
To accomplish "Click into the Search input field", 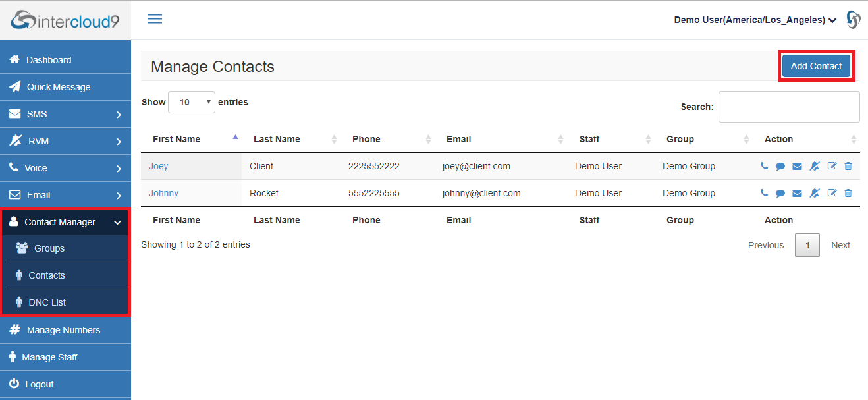I will (789, 107).
